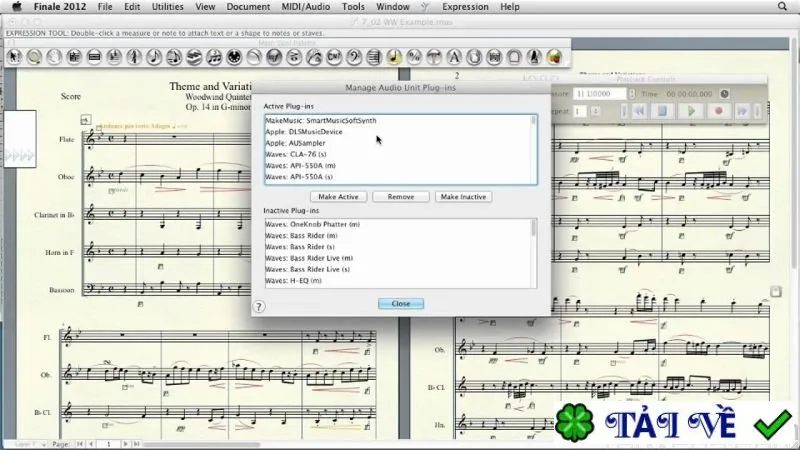Screen dimensions: 800x450
Task: Click Play in Playback Controls
Action: (x=691, y=111)
